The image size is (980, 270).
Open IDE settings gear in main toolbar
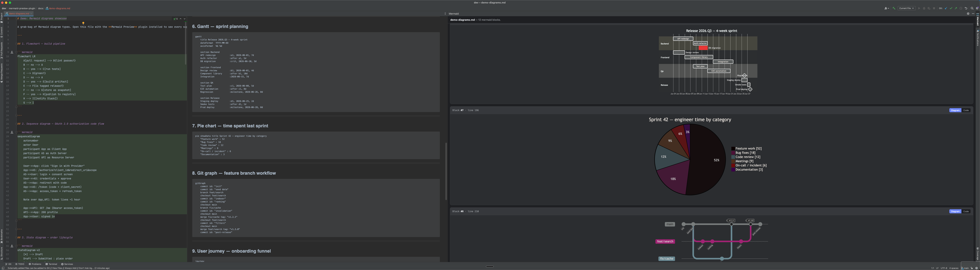tap(977, 8)
